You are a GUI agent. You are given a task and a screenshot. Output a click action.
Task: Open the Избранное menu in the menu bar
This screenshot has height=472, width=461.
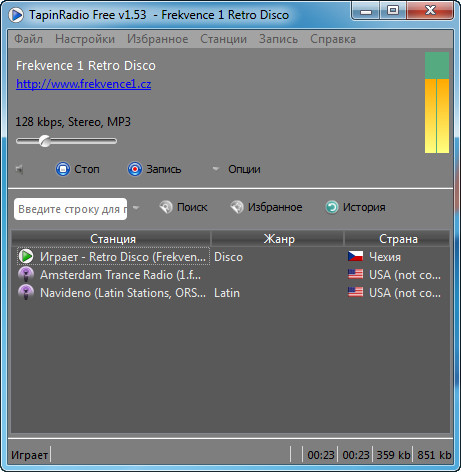158,39
